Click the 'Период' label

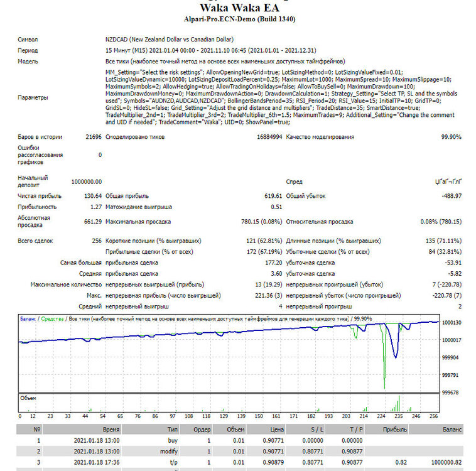click(28, 50)
